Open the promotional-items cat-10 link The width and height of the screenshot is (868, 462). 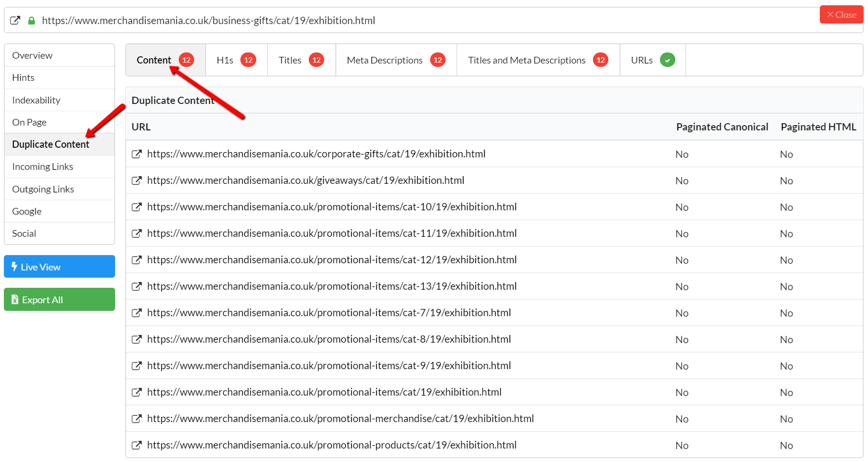332,207
